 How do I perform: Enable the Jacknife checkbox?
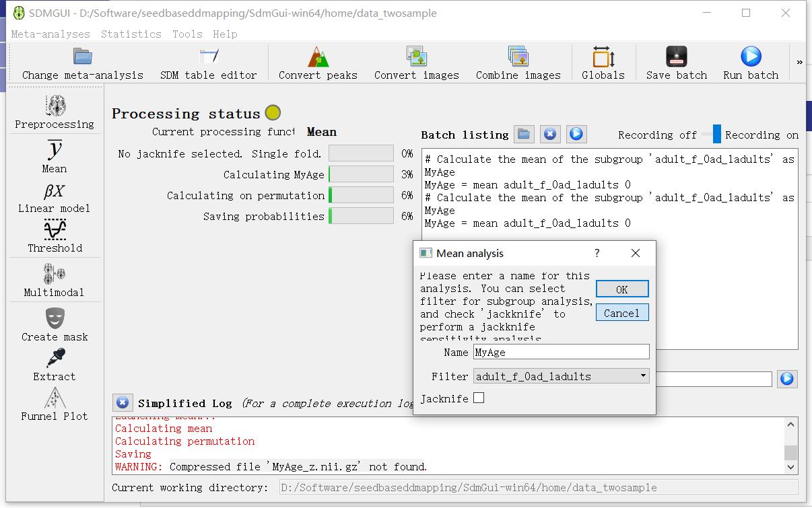479,398
